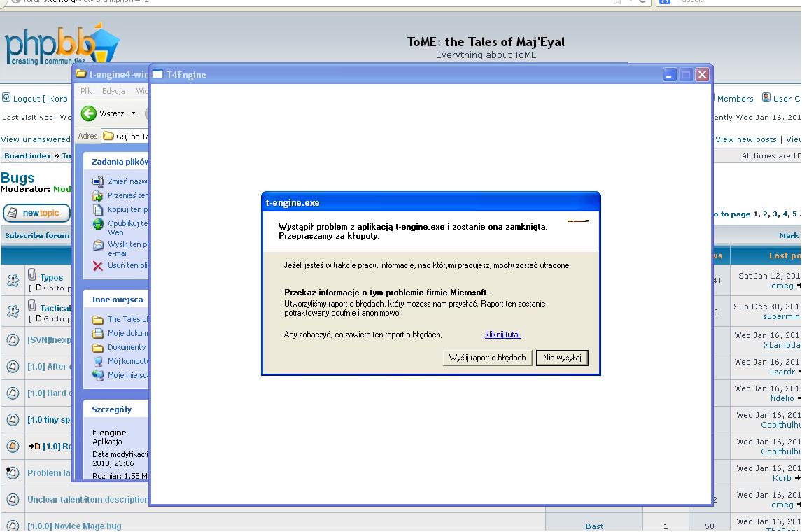Click the fidelio last poster link
The width and height of the screenshot is (802, 532).
(x=782, y=398)
